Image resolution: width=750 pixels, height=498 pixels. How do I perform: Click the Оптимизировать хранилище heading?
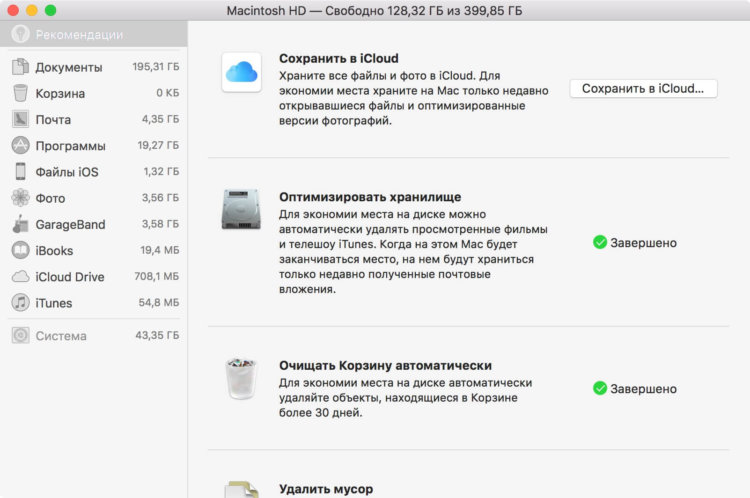[x=370, y=197]
